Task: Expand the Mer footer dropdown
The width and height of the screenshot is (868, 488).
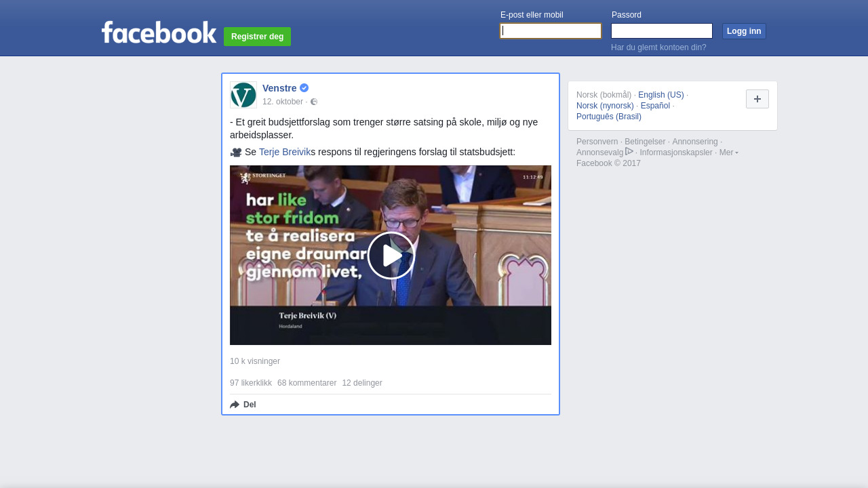Action: 728,152
